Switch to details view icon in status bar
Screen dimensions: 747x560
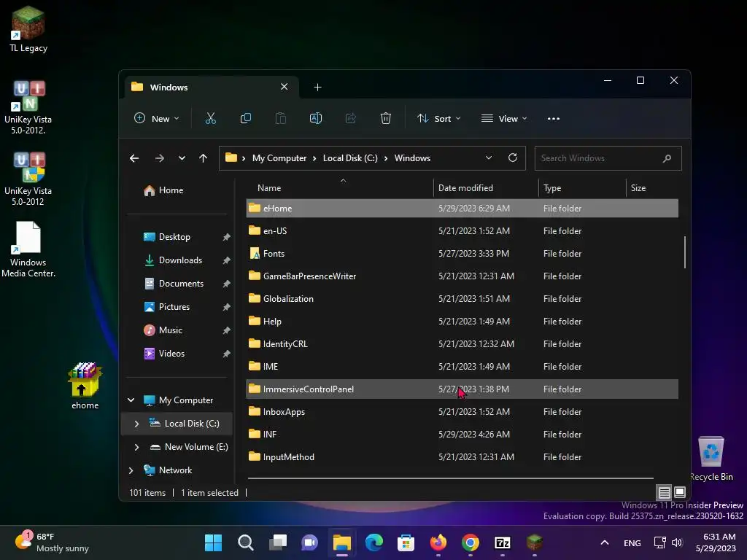point(664,492)
